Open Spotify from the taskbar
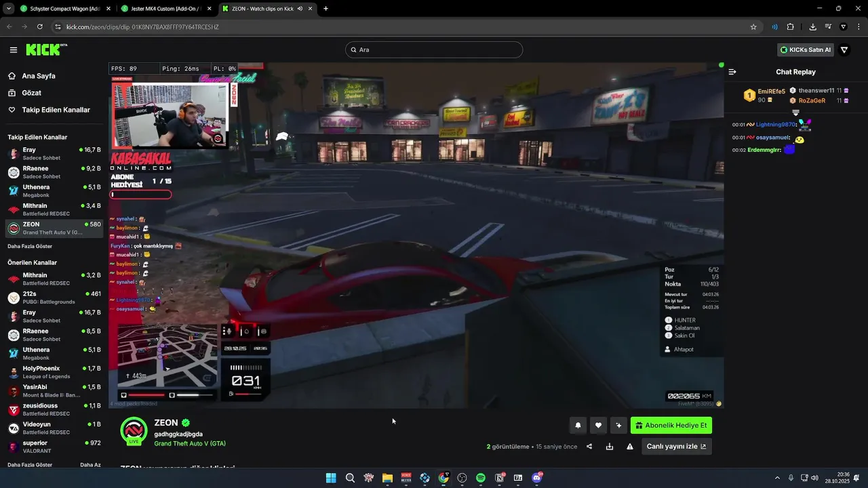Viewport: 868px width, 488px height. tap(481, 478)
